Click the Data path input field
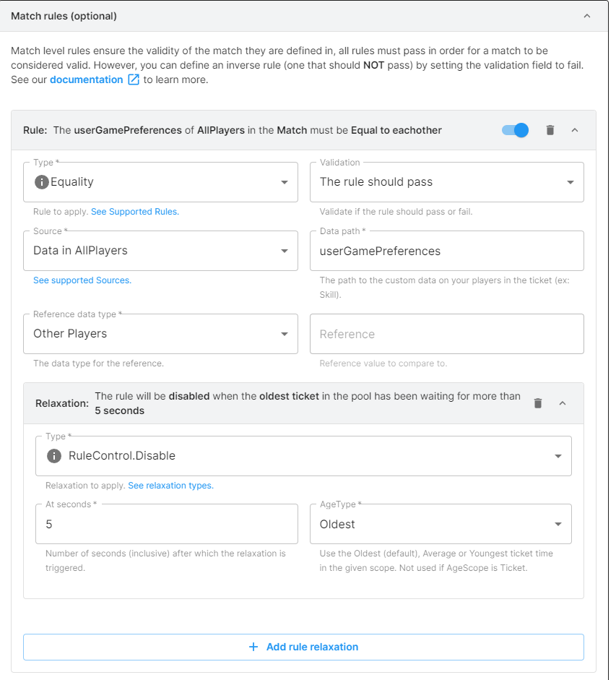The height and width of the screenshot is (680, 616). click(446, 251)
